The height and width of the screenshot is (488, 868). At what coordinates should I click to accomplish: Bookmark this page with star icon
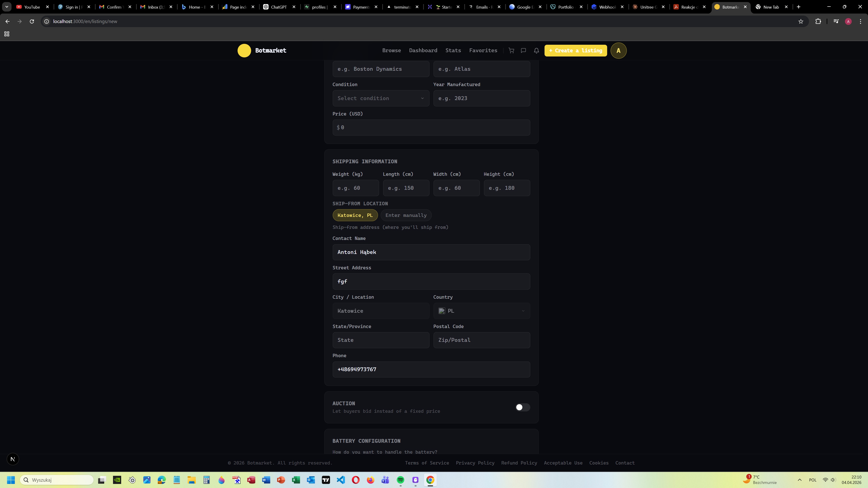click(801, 21)
